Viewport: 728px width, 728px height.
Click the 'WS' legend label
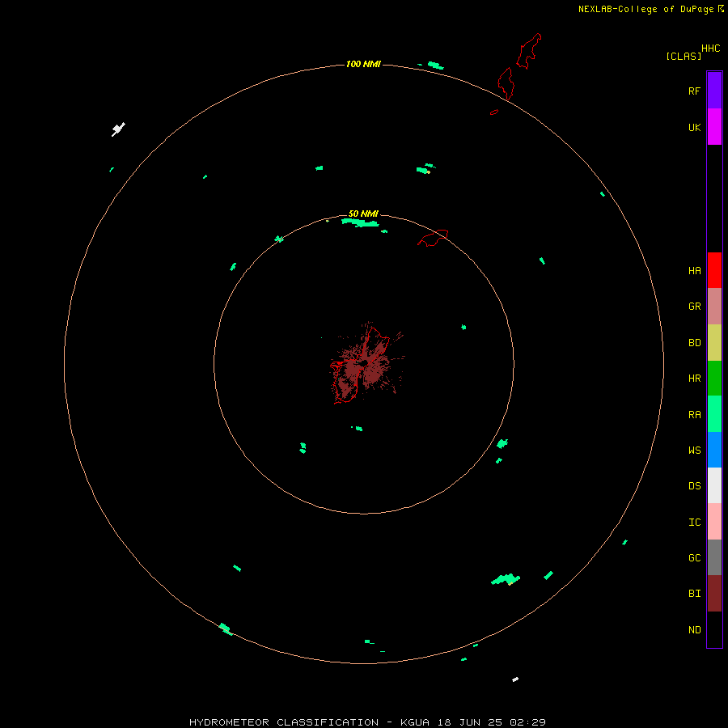[694, 451]
